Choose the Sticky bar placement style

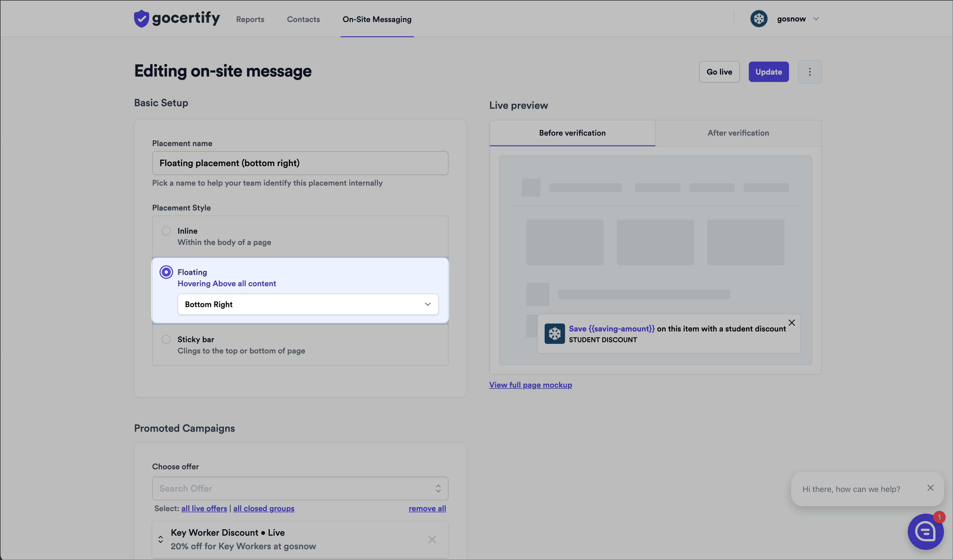tap(166, 339)
